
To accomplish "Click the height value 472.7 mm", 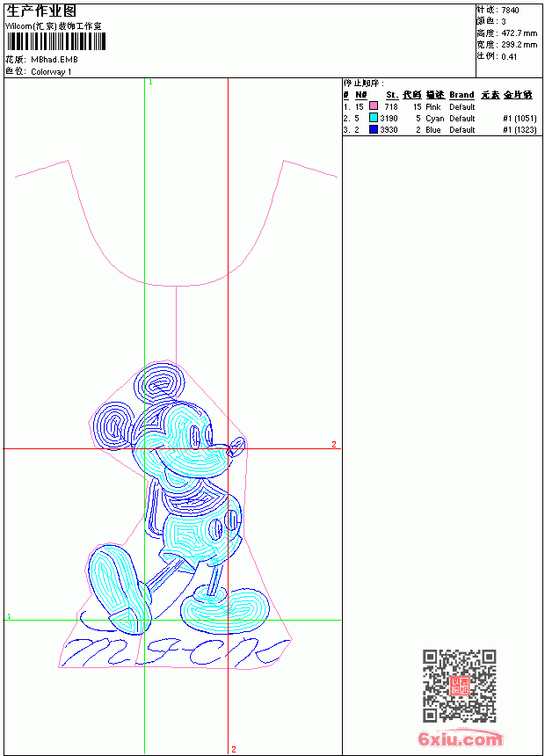I will 519,33.
